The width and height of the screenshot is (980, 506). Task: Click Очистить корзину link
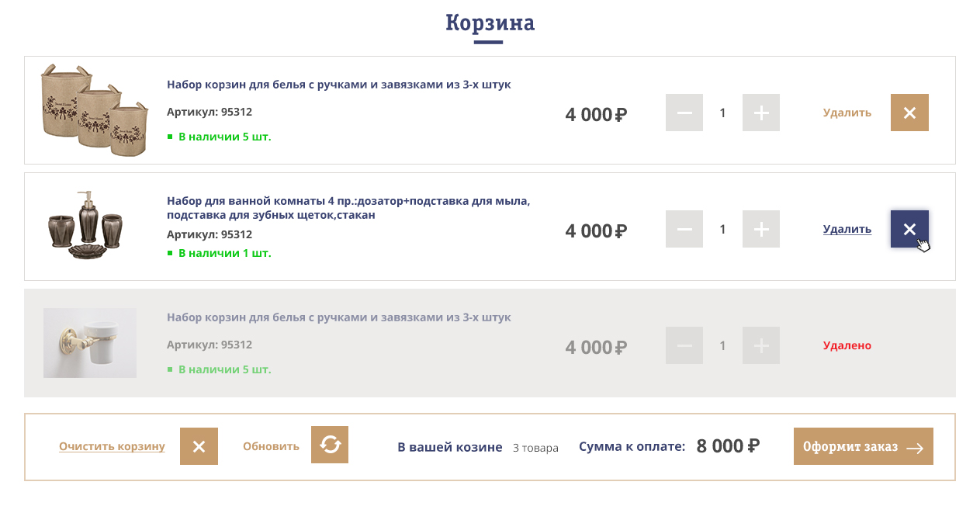pos(112,446)
